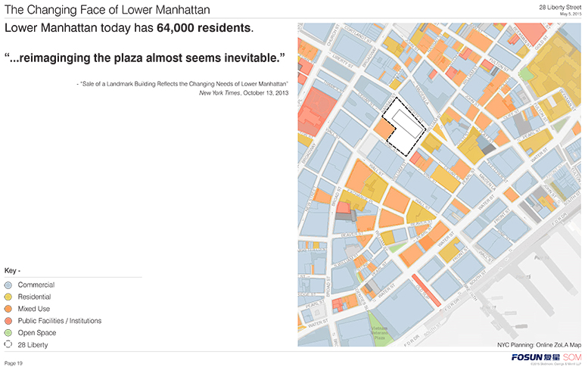Click the SOM logo

pyautogui.click(x=572, y=357)
